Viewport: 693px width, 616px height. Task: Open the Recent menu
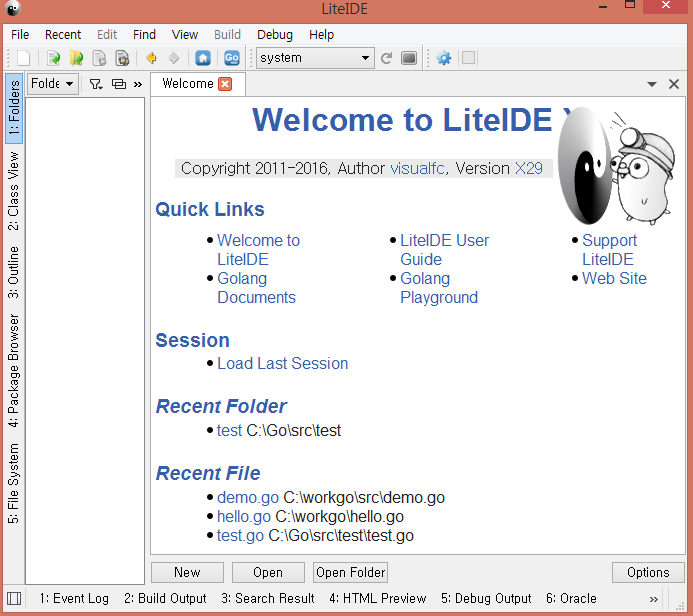pyautogui.click(x=63, y=34)
